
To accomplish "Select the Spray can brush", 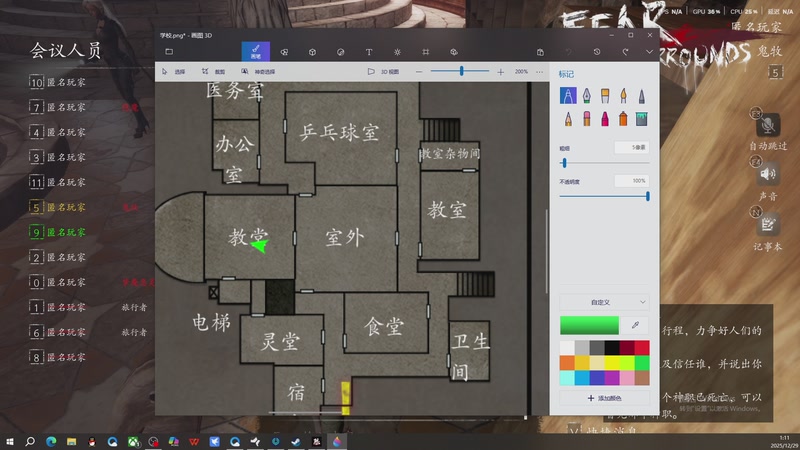I will tap(623, 119).
